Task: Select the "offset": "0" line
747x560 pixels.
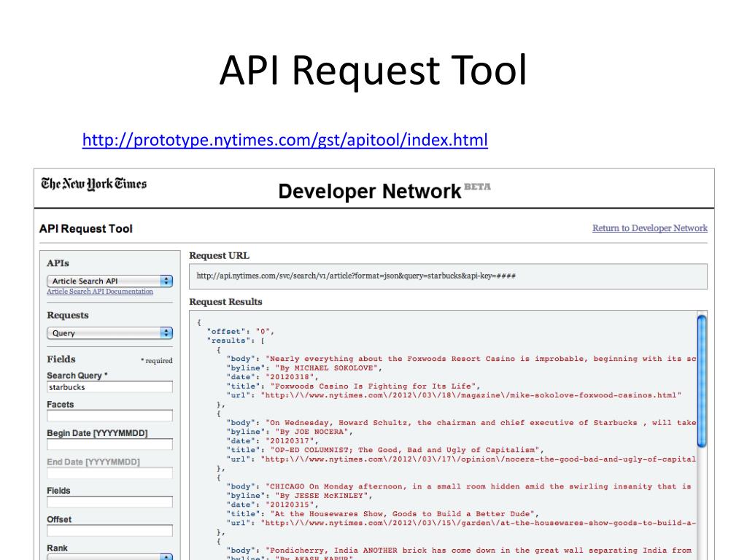Action: click(241, 332)
